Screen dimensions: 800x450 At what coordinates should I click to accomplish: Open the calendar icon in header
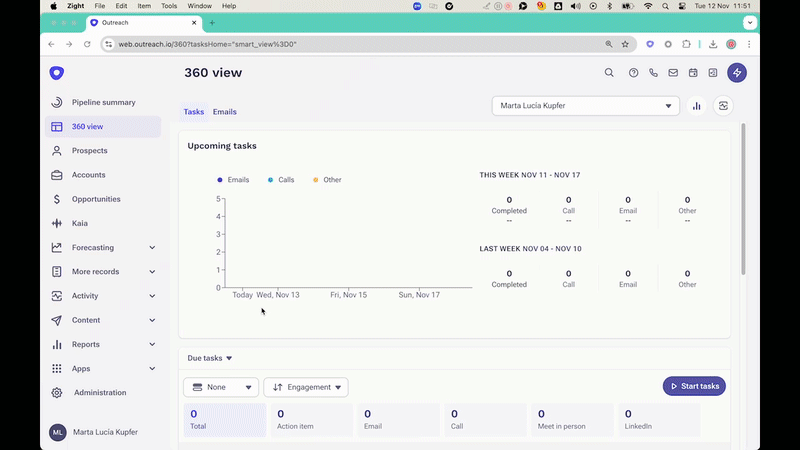[693, 73]
